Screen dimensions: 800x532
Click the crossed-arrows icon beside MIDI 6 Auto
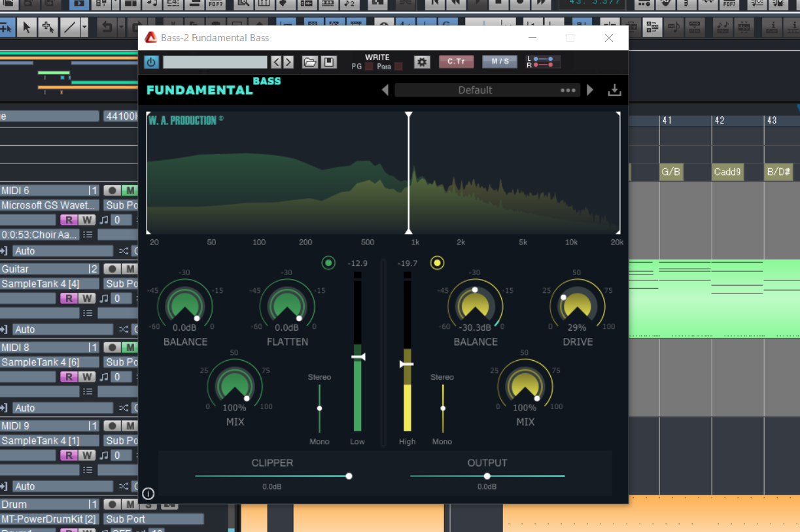tap(124, 251)
